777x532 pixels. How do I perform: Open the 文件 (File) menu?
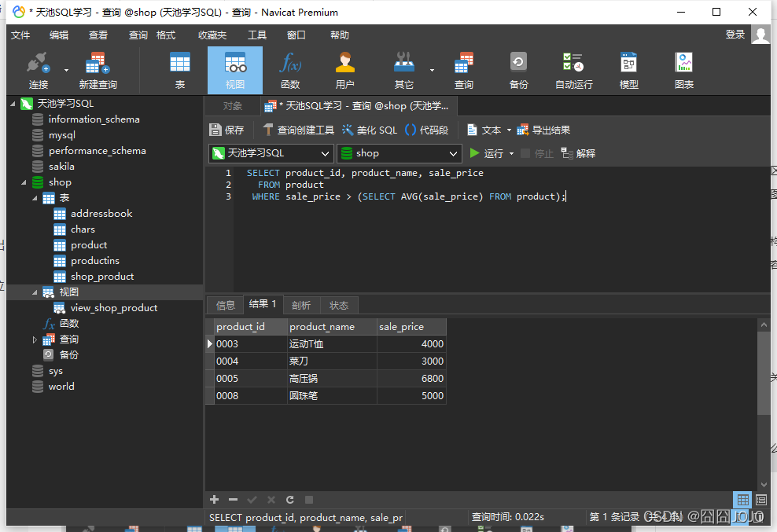click(x=20, y=35)
